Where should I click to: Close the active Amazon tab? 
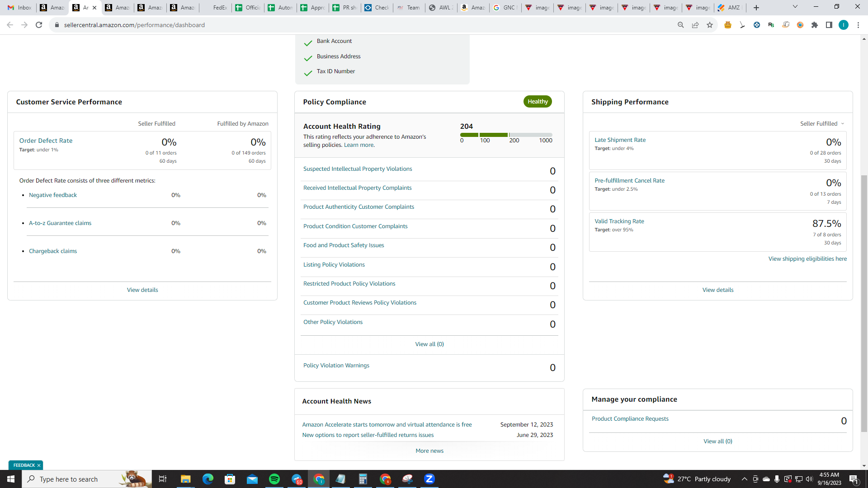click(94, 8)
